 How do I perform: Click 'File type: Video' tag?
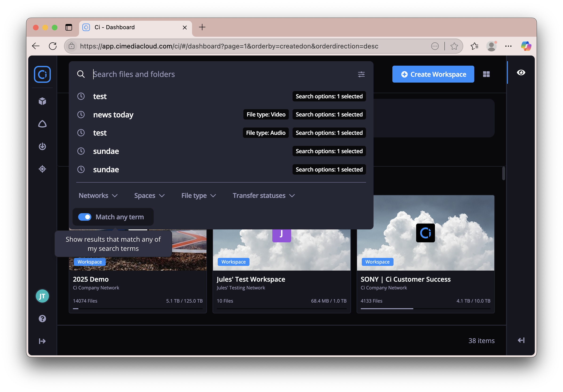click(x=266, y=115)
